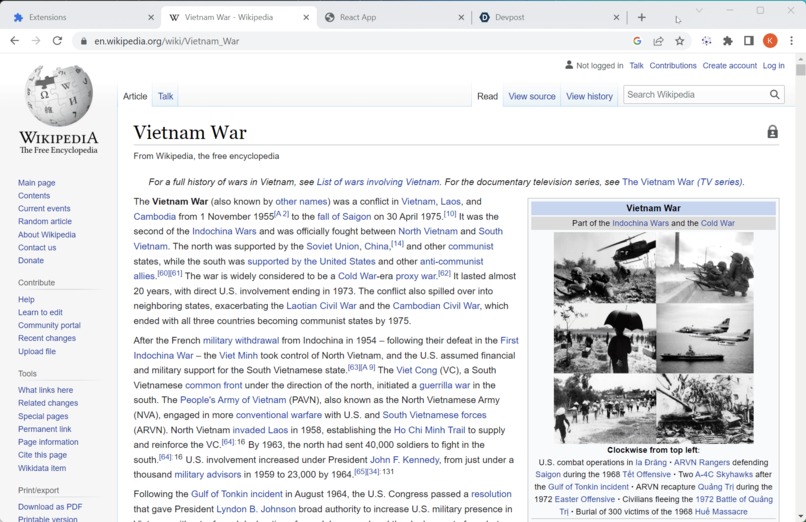Open Recent changes sidebar link

[47, 338]
